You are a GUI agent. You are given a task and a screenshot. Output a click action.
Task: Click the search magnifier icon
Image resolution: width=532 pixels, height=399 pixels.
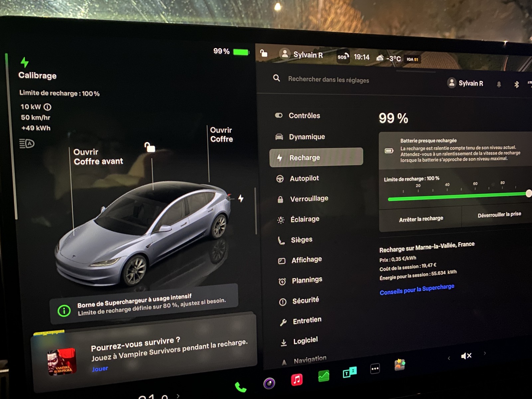[x=276, y=78]
